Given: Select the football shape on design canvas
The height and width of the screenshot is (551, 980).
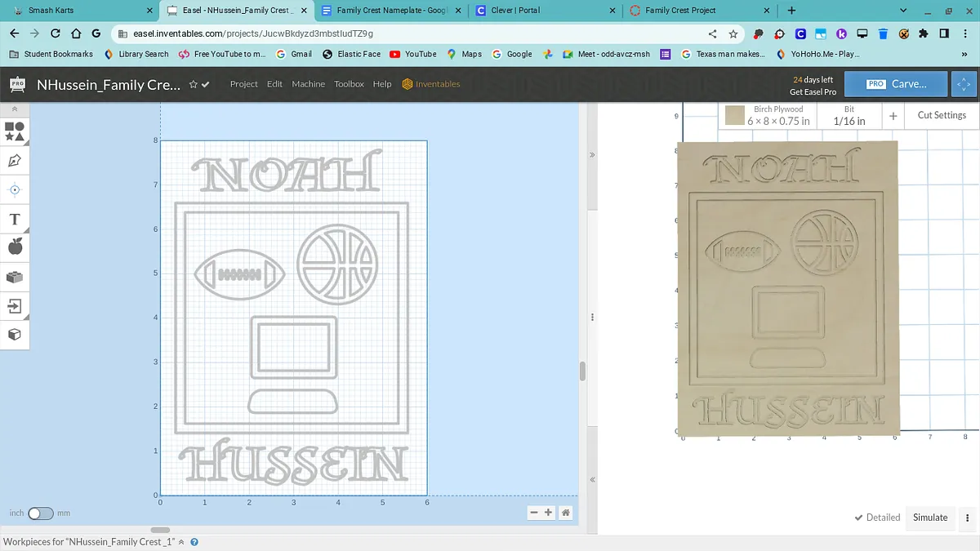Looking at the screenshot, I should click(x=240, y=274).
